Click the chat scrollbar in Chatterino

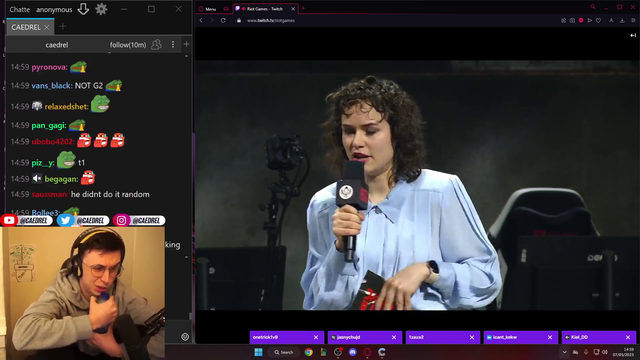pyautogui.click(x=190, y=316)
